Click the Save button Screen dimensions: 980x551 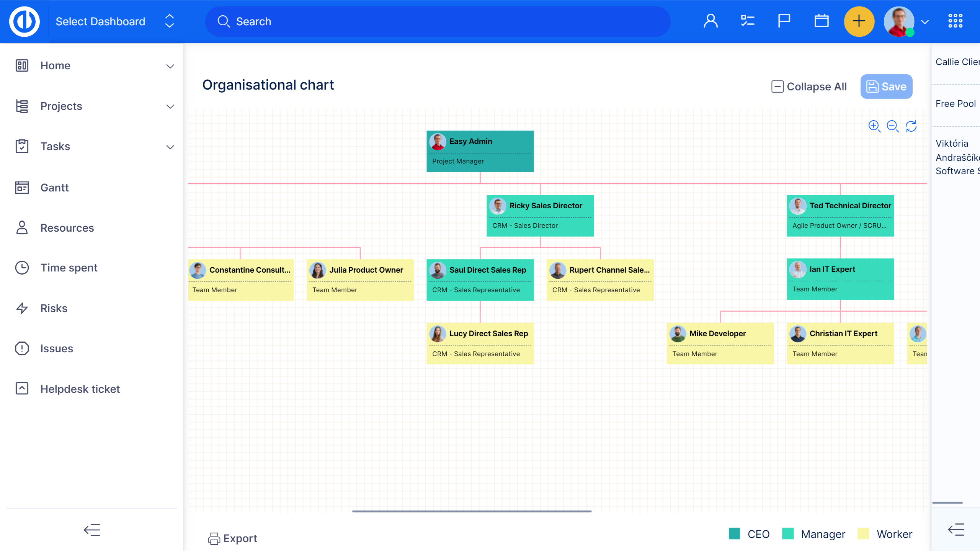click(886, 87)
